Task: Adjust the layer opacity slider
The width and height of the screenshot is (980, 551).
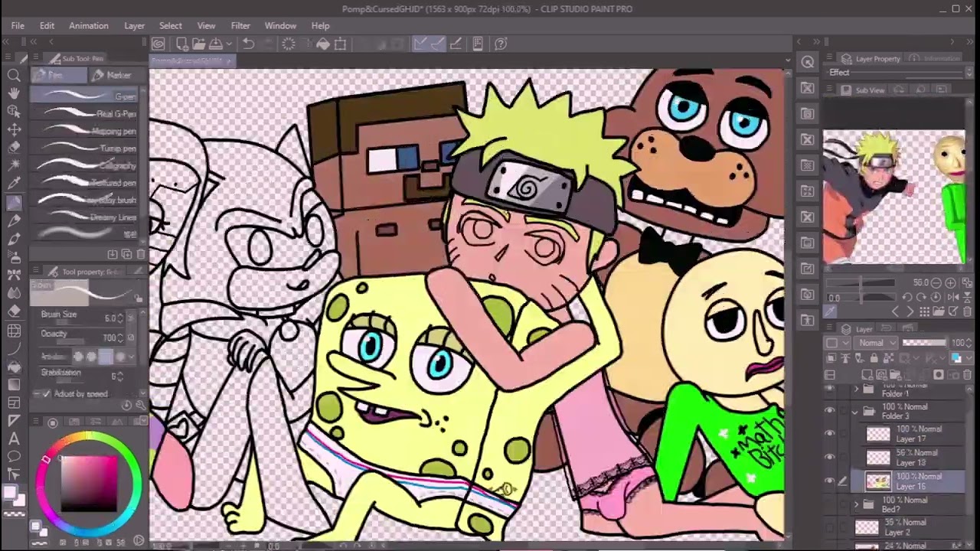Action: click(x=924, y=343)
